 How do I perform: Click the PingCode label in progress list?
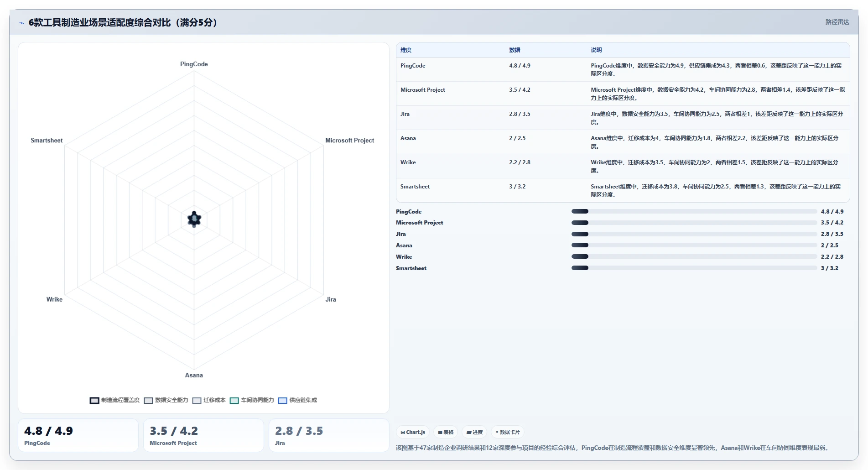coord(409,212)
